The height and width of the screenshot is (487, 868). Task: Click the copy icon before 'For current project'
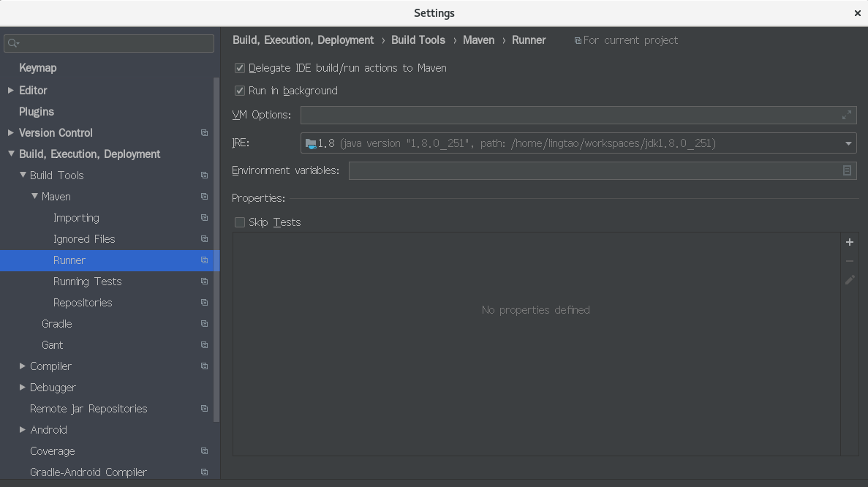click(x=578, y=41)
